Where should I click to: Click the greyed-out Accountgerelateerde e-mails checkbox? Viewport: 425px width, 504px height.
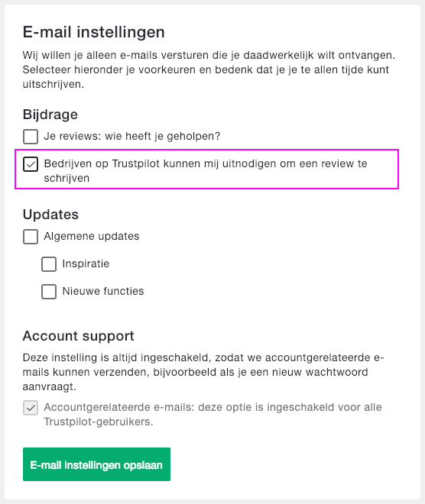pyautogui.click(x=31, y=408)
